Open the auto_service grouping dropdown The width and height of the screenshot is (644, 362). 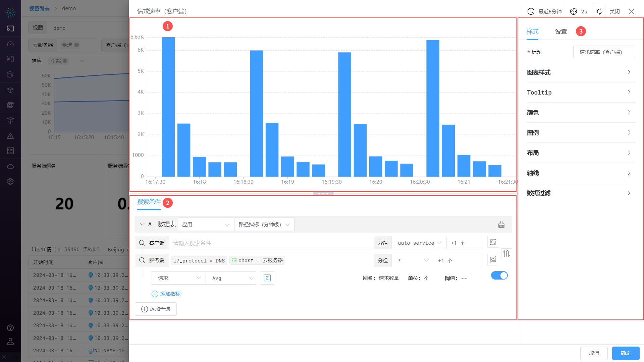pos(419,243)
